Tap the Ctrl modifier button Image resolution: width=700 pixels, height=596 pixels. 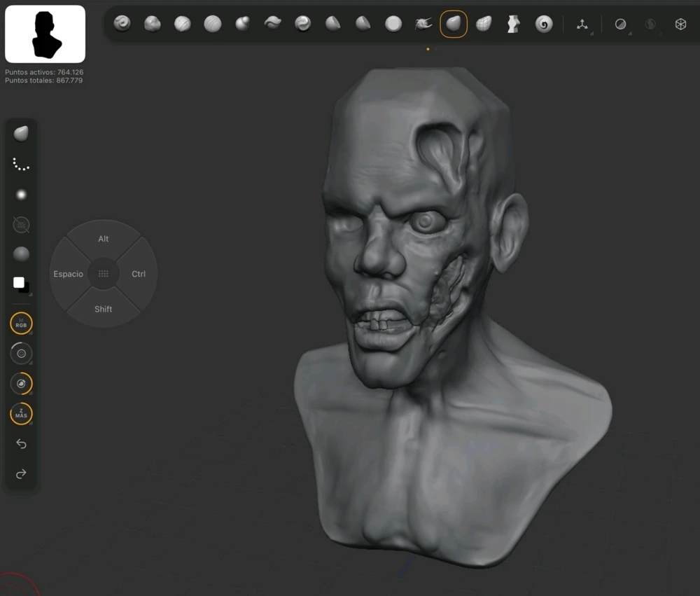[x=139, y=274]
